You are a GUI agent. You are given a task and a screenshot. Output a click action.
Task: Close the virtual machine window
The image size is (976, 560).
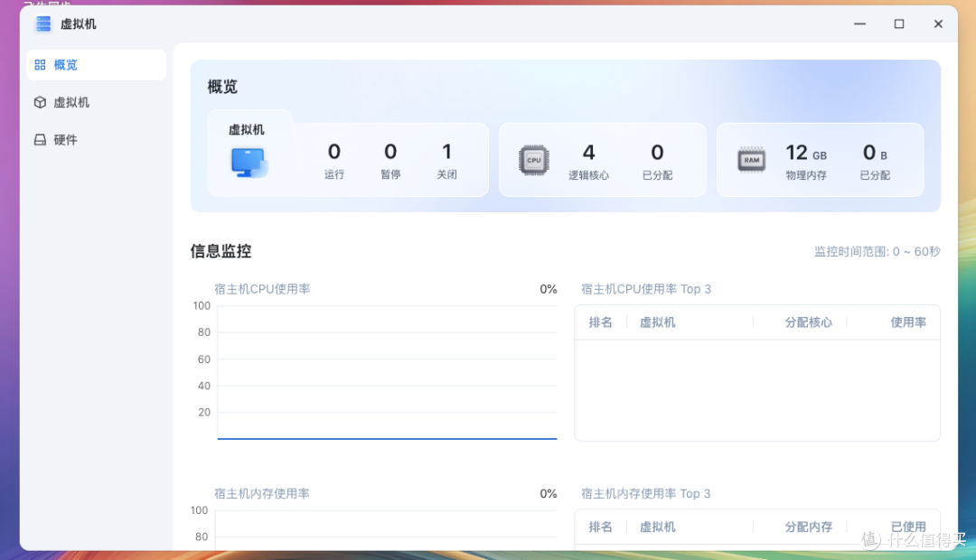point(938,23)
